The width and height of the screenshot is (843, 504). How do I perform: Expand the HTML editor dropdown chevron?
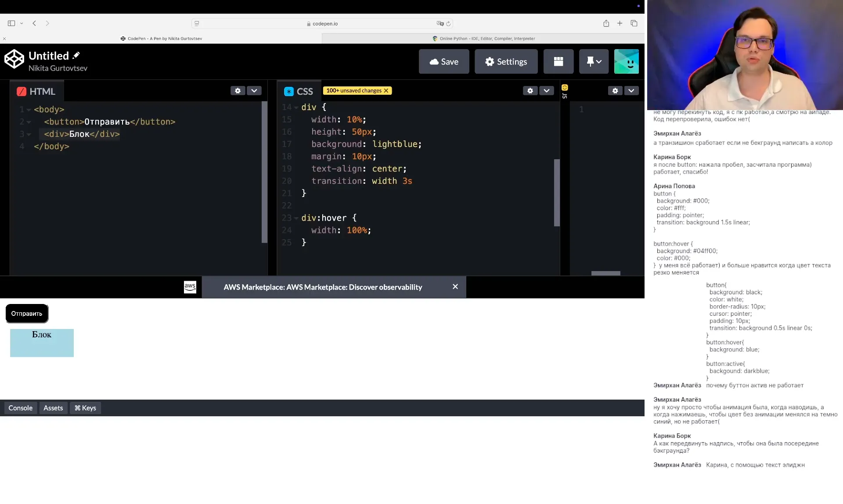[254, 91]
